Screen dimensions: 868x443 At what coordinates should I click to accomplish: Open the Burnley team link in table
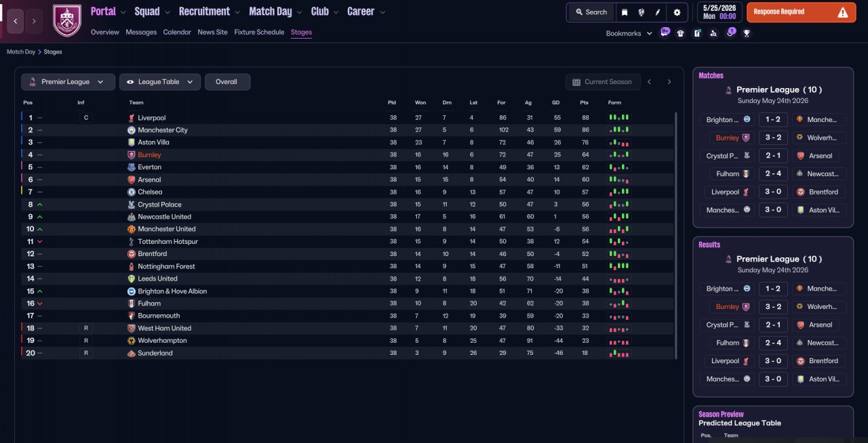[x=149, y=155]
